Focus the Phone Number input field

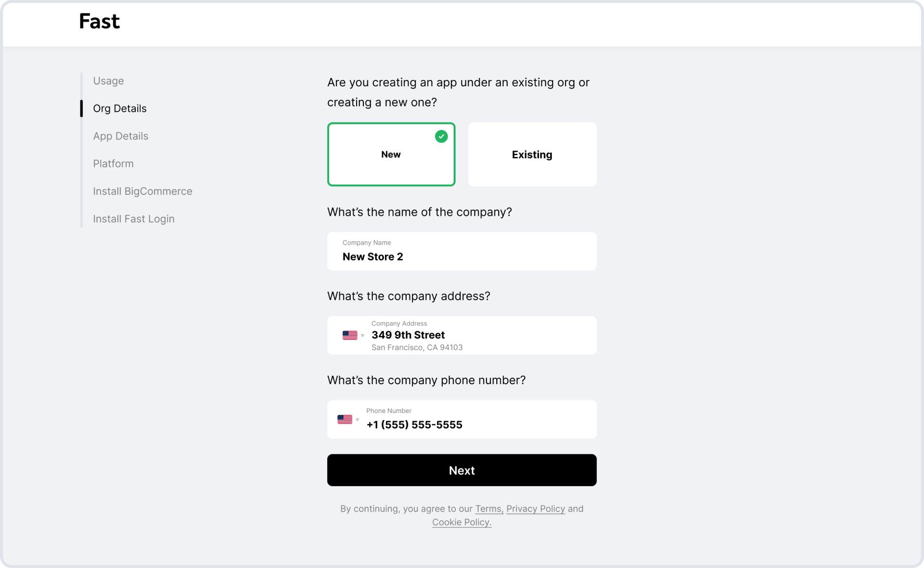click(462, 419)
